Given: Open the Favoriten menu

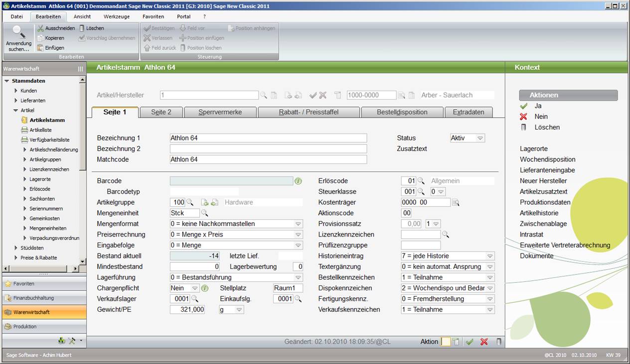Looking at the screenshot, I should (x=153, y=16).
